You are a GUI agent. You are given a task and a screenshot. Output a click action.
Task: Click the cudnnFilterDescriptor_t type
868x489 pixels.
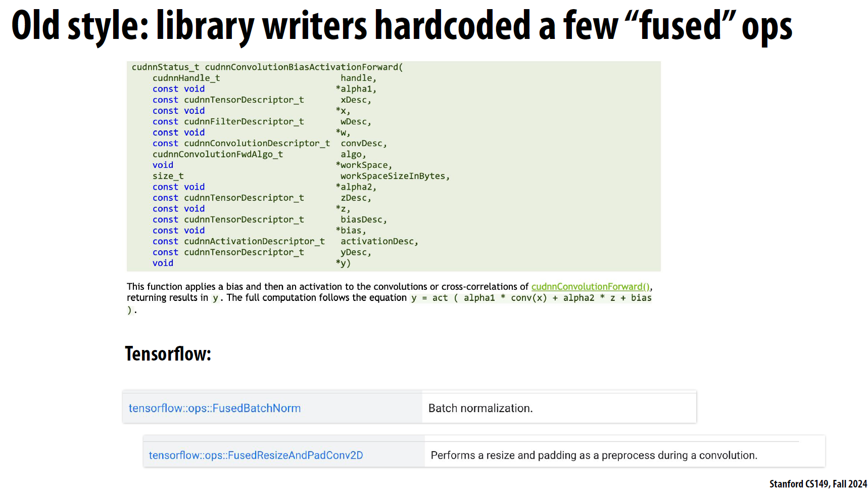pos(244,122)
